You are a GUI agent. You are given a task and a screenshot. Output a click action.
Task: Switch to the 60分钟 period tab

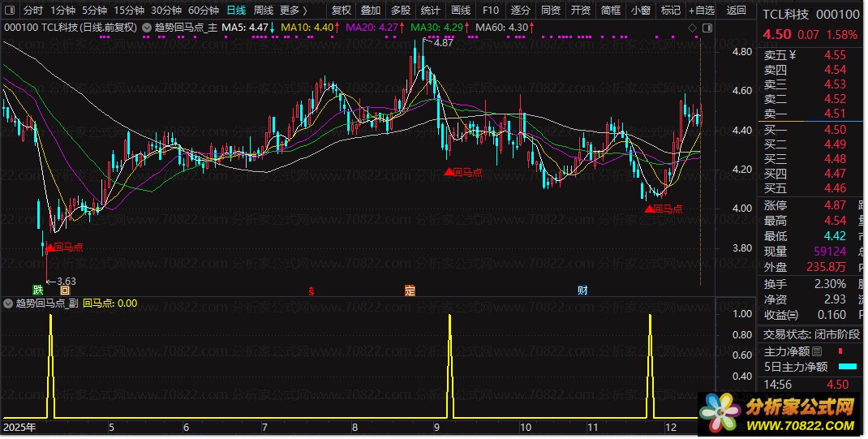tap(203, 11)
